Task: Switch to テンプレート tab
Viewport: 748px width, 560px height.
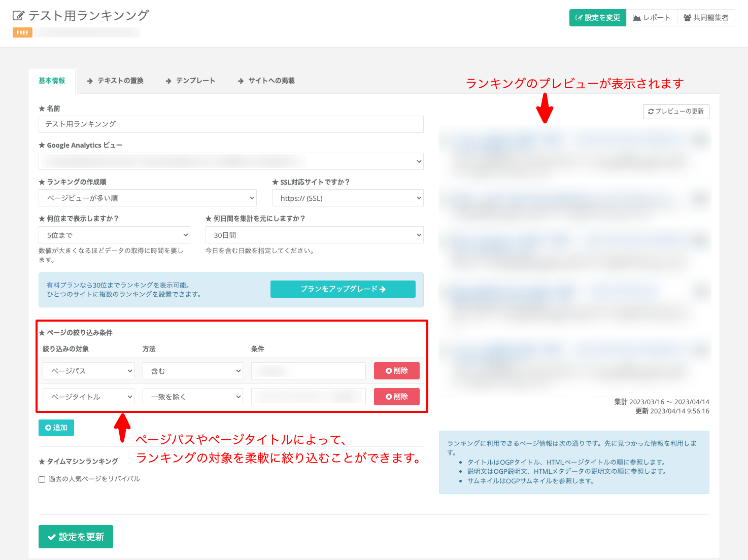Action: click(x=190, y=81)
